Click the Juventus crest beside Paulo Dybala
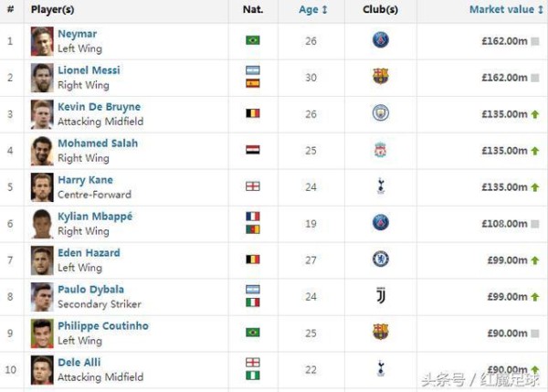The height and width of the screenshot is (392, 548). (x=380, y=296)
